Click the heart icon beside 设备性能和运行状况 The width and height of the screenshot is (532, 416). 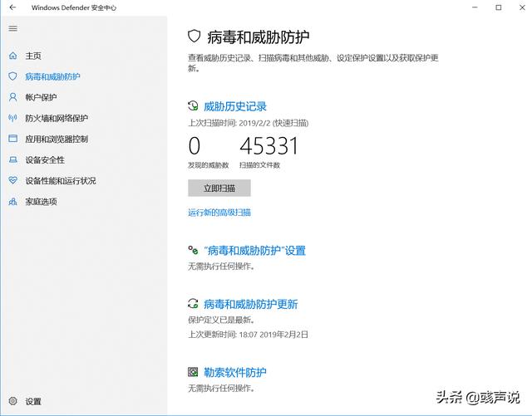click(13, 180)
